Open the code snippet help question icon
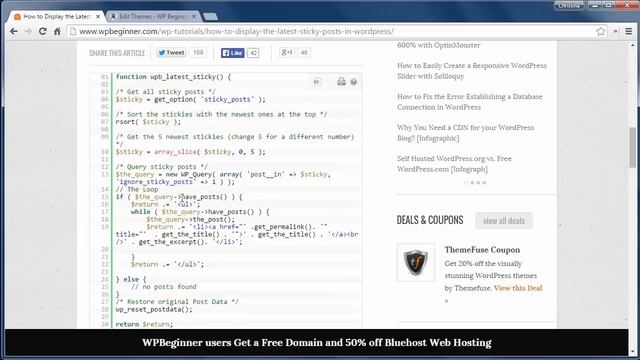The image size is (640, 360). 353,82
